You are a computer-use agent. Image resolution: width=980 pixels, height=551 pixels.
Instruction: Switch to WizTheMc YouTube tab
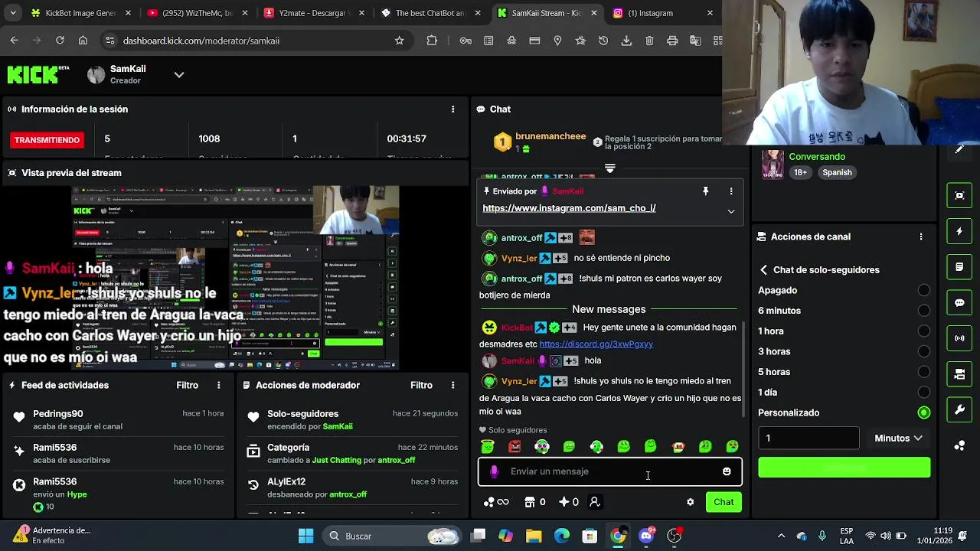pos(195,13)
